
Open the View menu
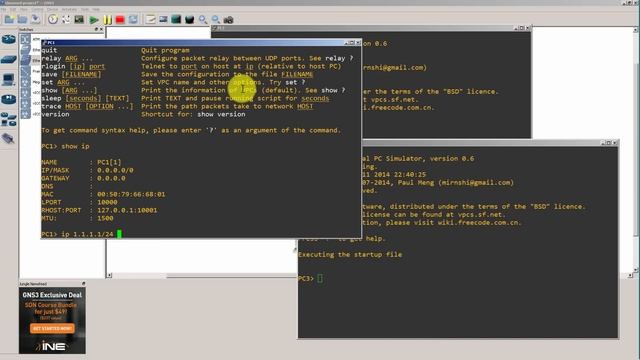pyautogui.click(x=24, y=9)
